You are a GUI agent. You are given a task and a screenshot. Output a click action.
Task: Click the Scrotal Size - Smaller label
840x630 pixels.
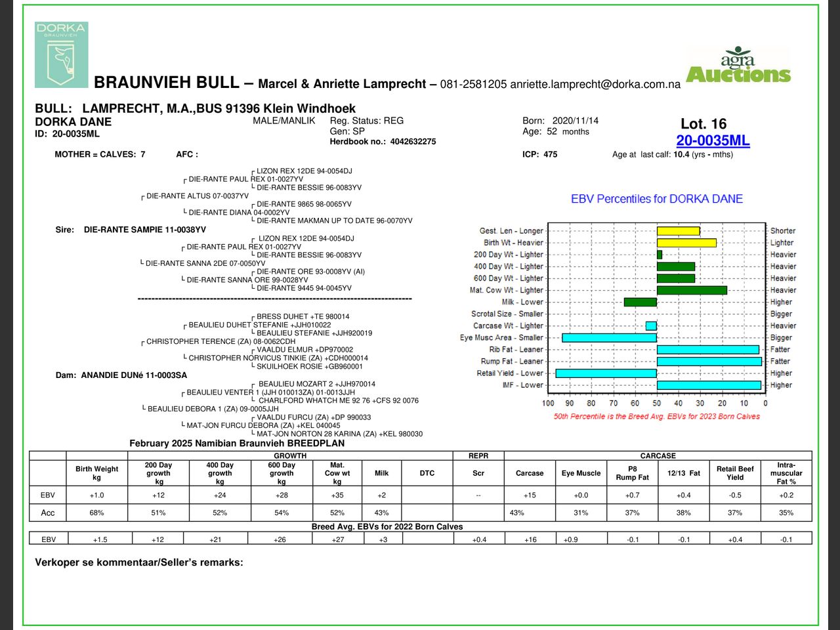pos(507,314)
